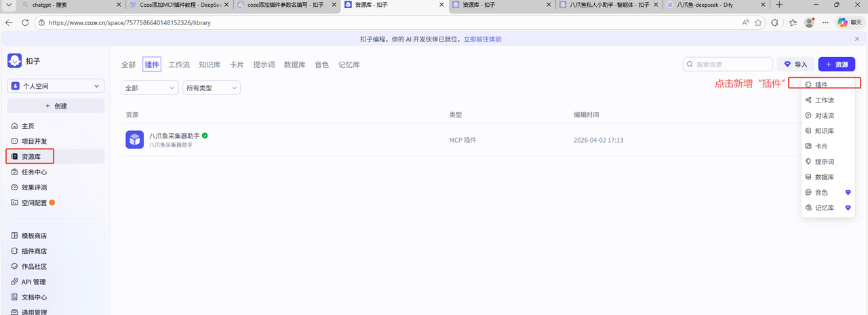Switch to the 记忆库 resource tab
868x315 pixels.
[x=349, y=64]
